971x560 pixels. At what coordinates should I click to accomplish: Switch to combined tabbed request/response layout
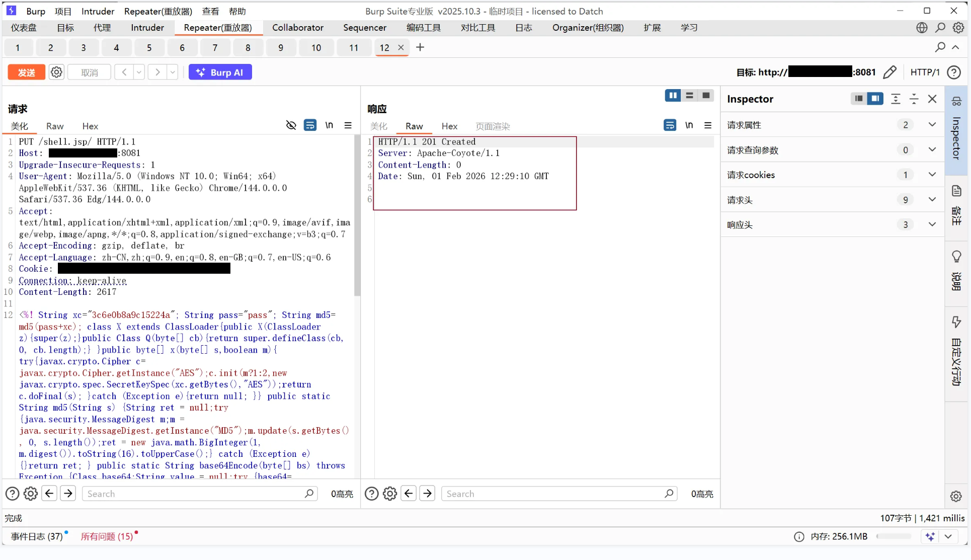click(706, 96)
